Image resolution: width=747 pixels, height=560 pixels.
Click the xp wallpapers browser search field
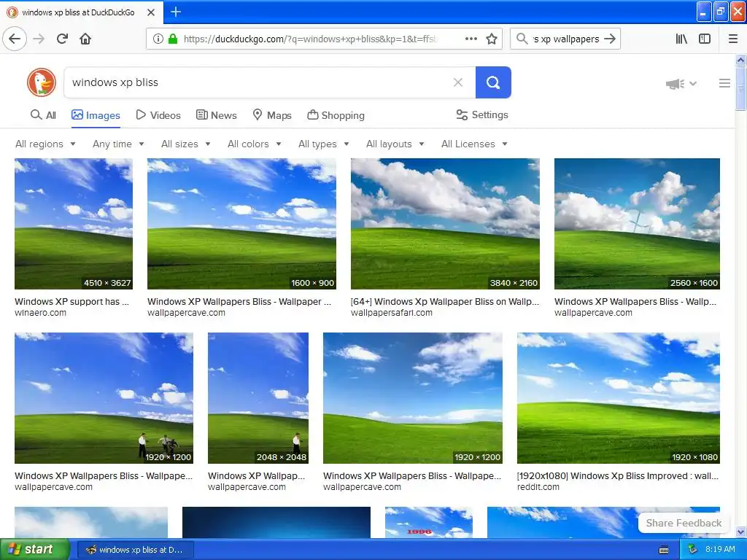click(x=565, y=39)
